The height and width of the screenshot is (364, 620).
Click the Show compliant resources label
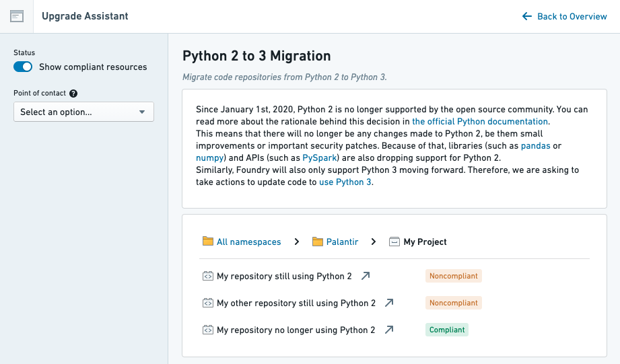93,67
